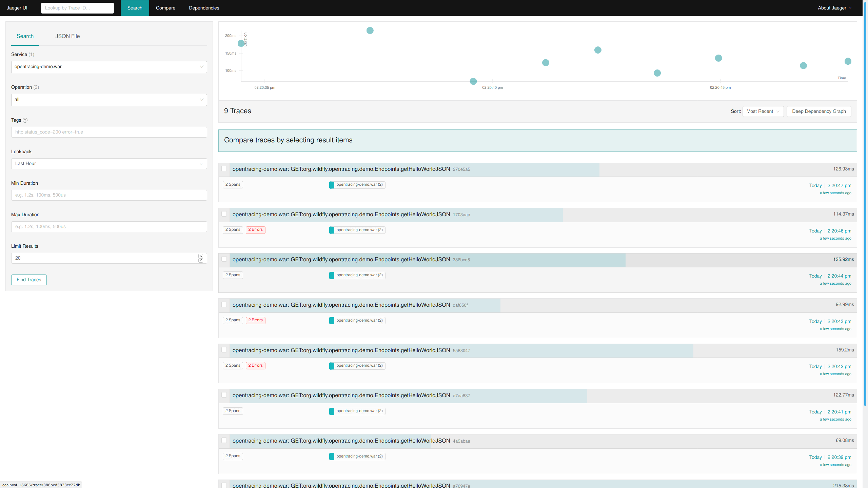Click the 2 Errors badge on trace 1703aaa

255,230
